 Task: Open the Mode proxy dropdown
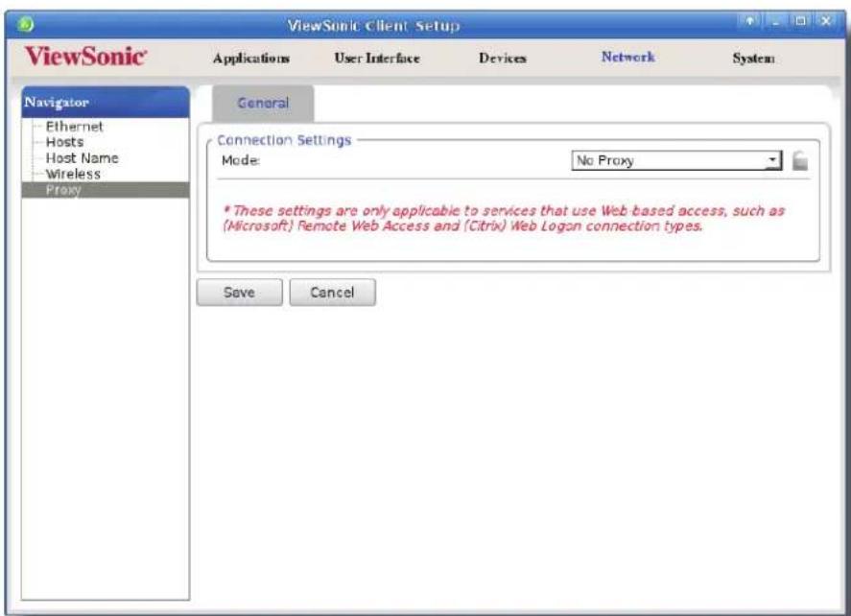tap(676, 160)
